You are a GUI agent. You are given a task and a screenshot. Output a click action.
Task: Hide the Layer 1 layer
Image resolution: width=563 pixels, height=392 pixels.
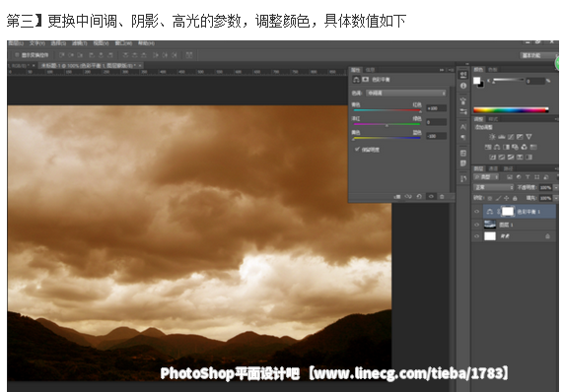[477, 225]
